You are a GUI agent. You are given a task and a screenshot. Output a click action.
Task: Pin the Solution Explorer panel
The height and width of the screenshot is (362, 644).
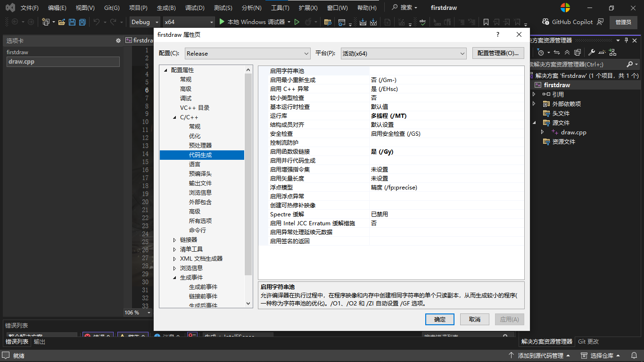626,41
